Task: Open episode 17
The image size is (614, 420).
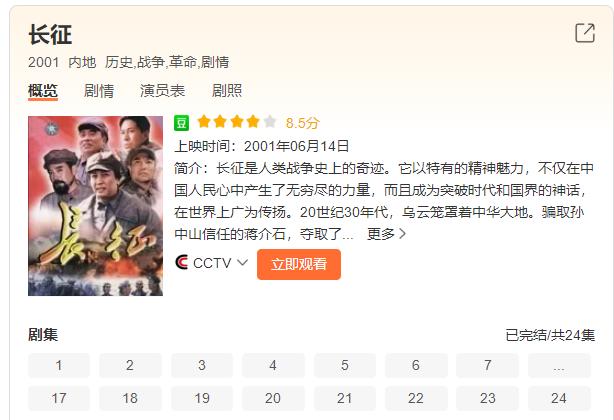Action: [59, 398]
